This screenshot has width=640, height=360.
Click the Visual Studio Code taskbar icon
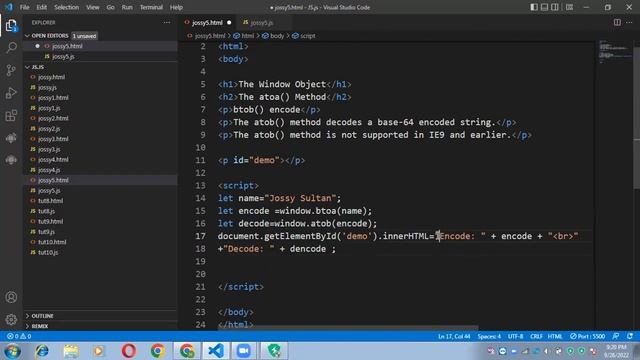216,351
